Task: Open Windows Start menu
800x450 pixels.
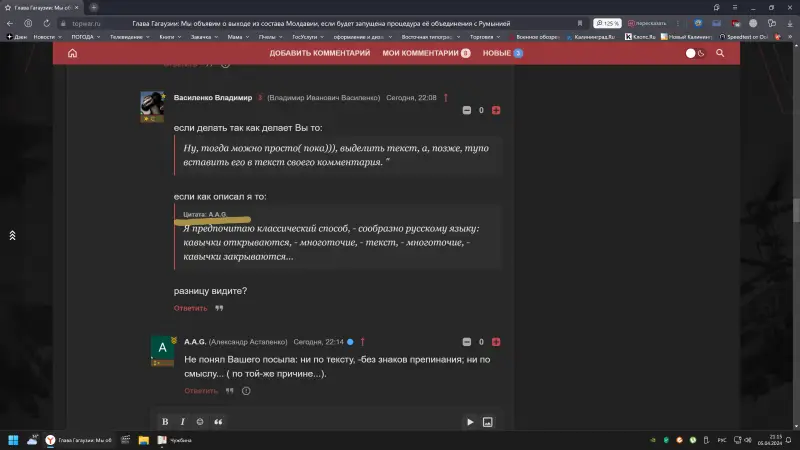Action: coord(14,440)
